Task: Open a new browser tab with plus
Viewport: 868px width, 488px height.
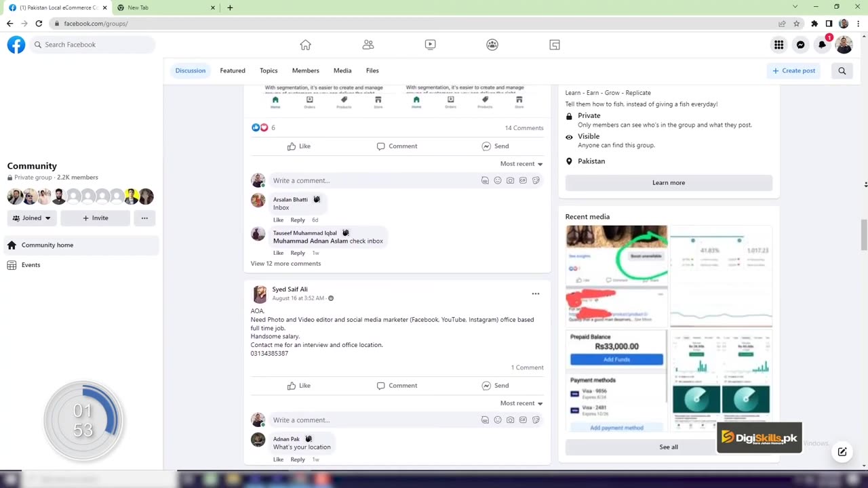Action: click(x=230, y=7)
